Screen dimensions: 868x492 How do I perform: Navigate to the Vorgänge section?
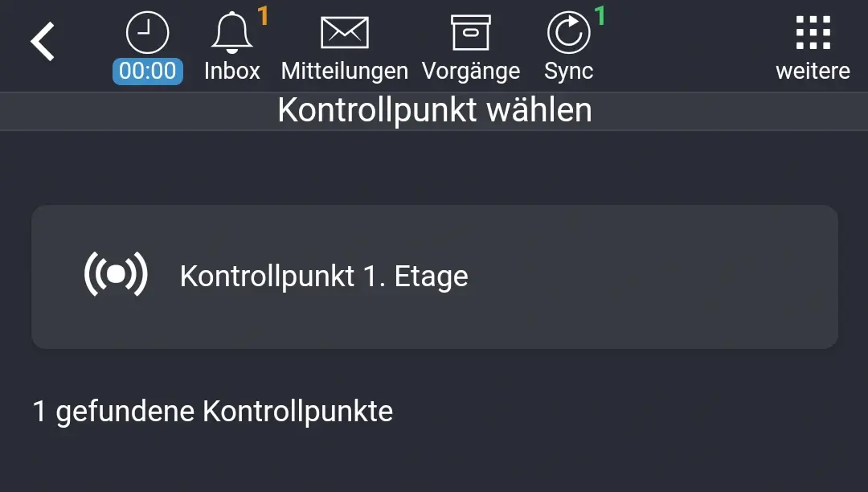[x=473, y=44]
